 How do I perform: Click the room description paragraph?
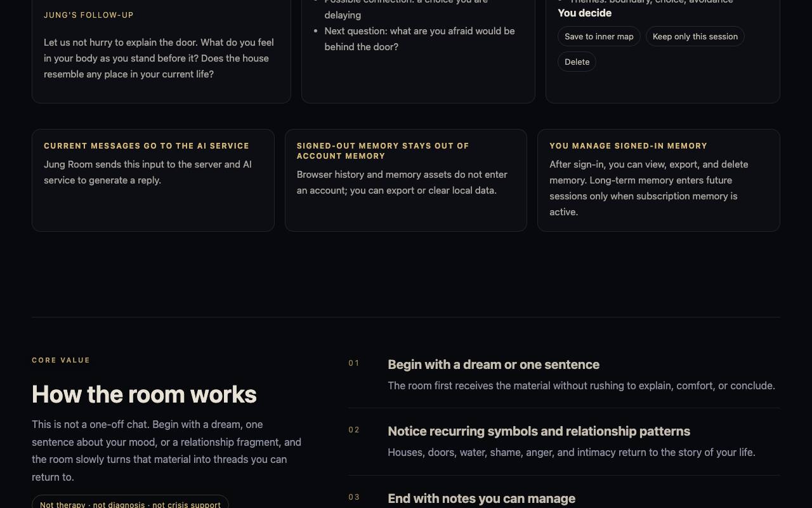point(167,450)
